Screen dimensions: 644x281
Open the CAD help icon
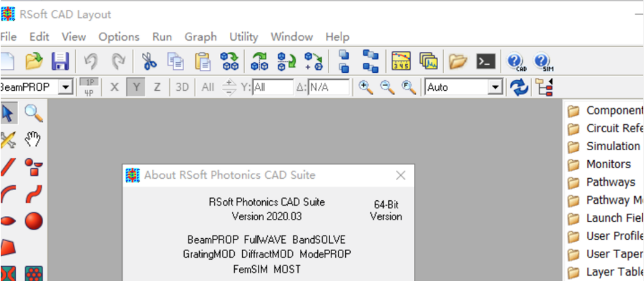coord(515,61)
